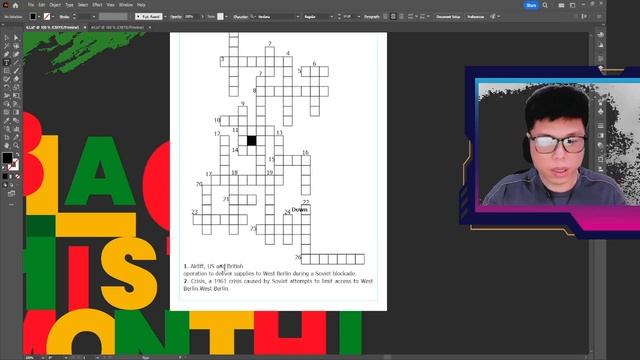Open the font style Regular dropdown
640x360 pixels.
tap(331, 17)
